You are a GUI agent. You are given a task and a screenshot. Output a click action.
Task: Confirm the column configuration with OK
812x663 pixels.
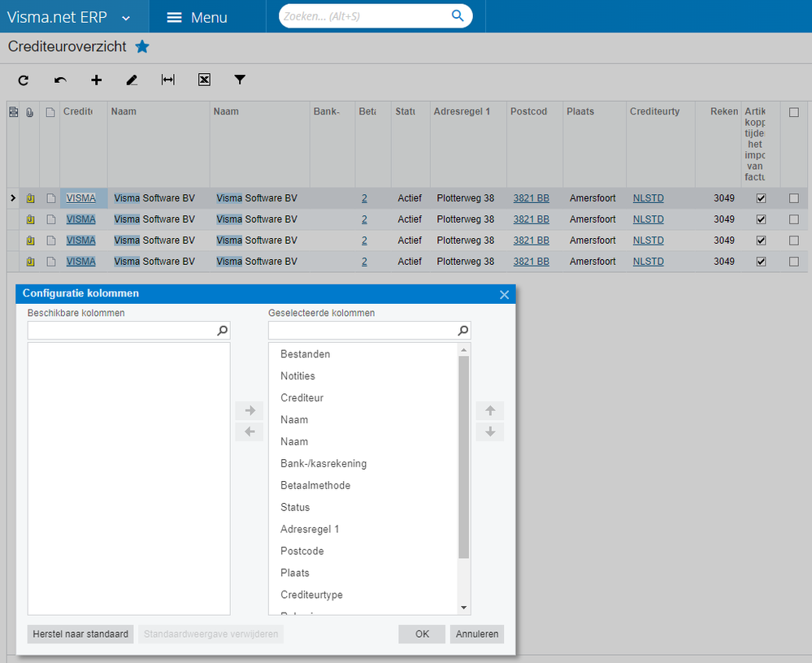coord(422,634)
